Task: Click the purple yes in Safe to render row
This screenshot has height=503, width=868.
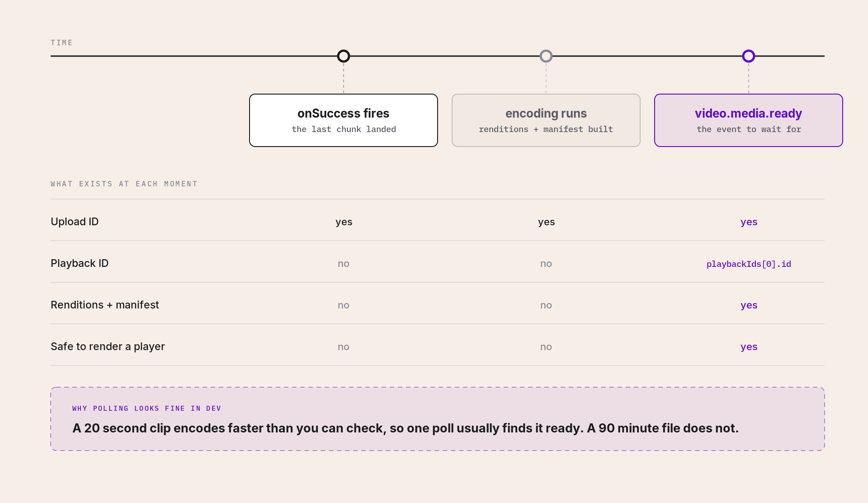Action: point(749,347)
